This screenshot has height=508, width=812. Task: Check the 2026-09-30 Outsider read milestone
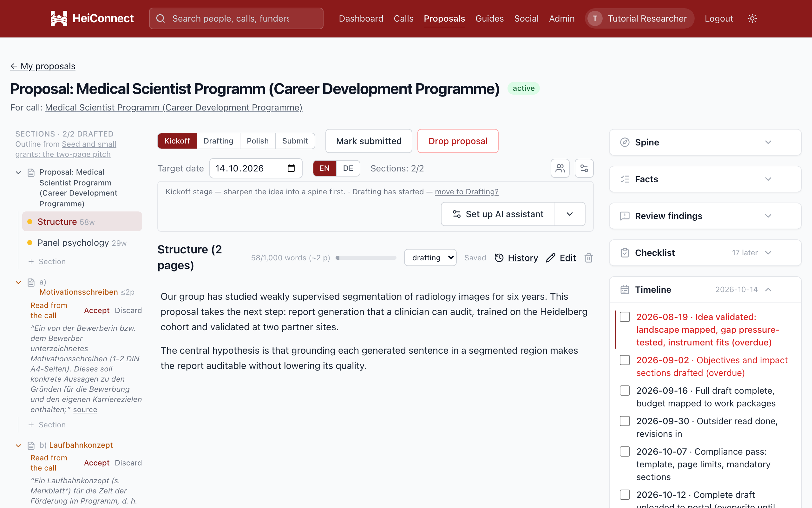pyautogui.click(x=625, y=421)
